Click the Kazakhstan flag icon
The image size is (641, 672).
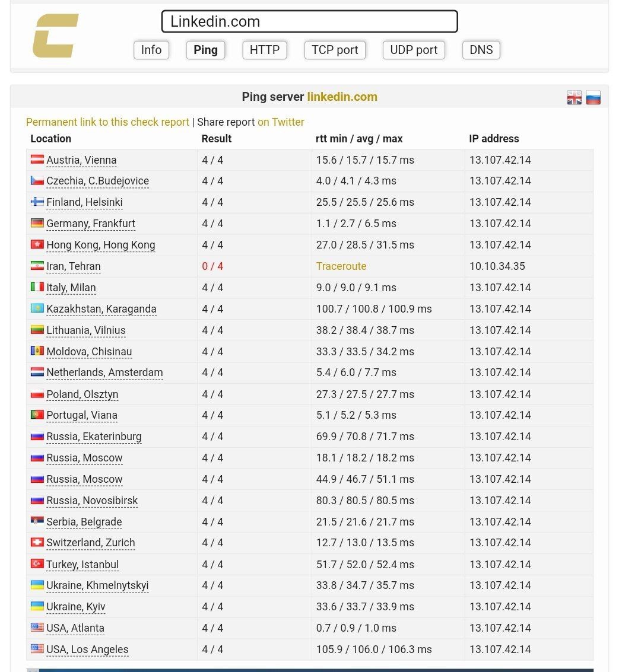coord(37,308)
